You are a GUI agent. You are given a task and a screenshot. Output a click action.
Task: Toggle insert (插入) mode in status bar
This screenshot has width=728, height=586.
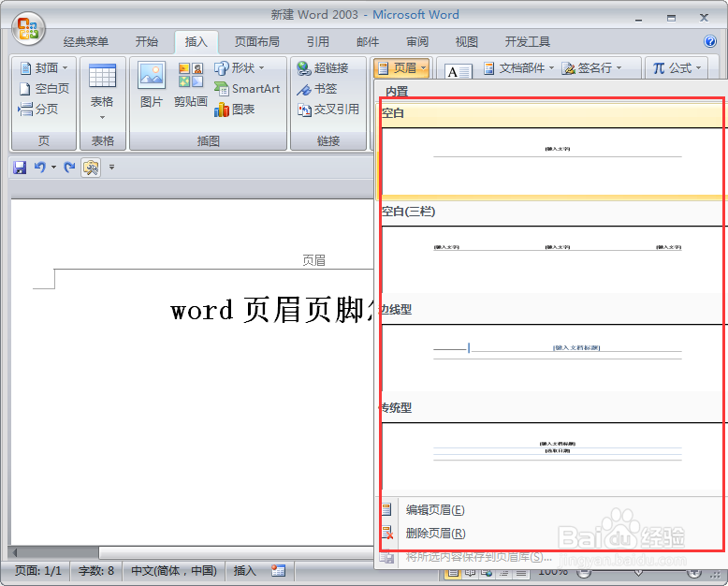click(x=244, y=570)
